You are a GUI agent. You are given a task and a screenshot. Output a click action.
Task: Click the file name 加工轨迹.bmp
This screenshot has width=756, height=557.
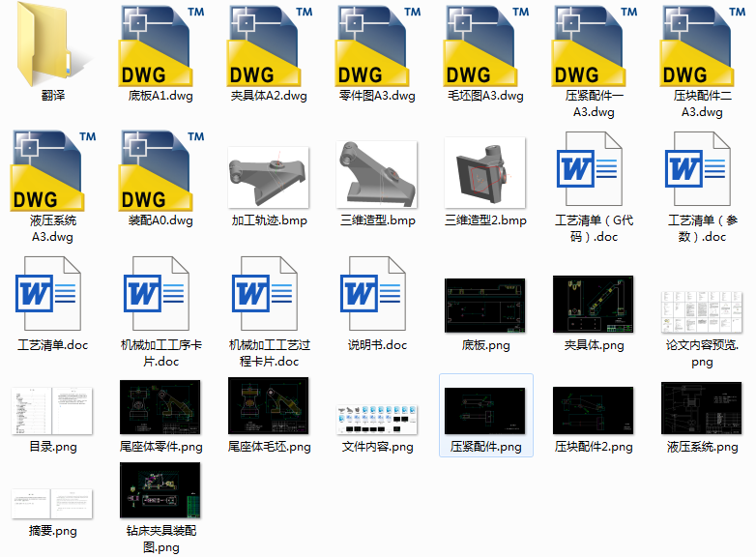click(x=269, y=220)
